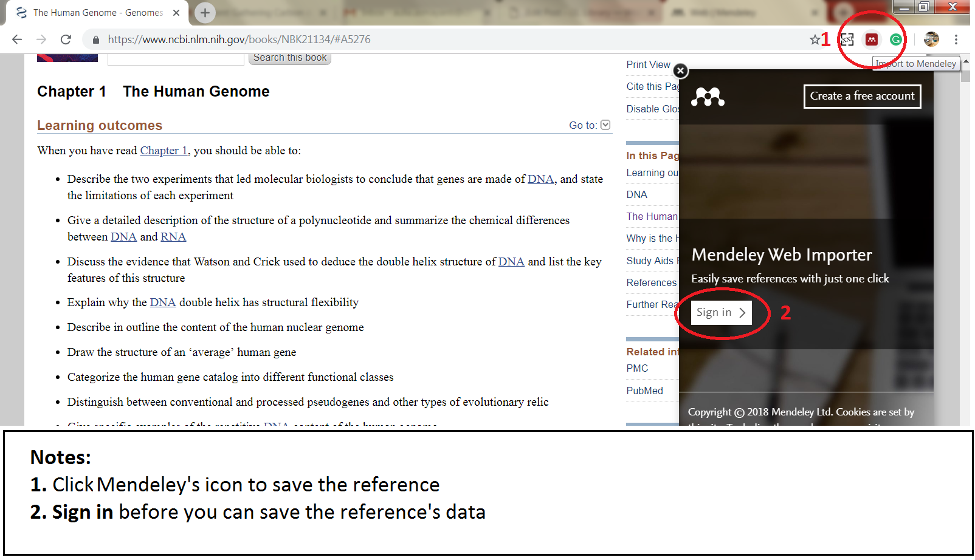The height and width of the screenshot is (560, 975).
Task: Open PMC related information link
Action: (637, 368)
